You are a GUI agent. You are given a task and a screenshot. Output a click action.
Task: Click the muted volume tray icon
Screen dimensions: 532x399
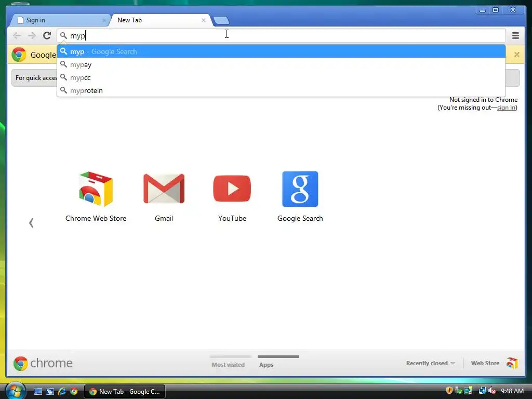(492, 391)
